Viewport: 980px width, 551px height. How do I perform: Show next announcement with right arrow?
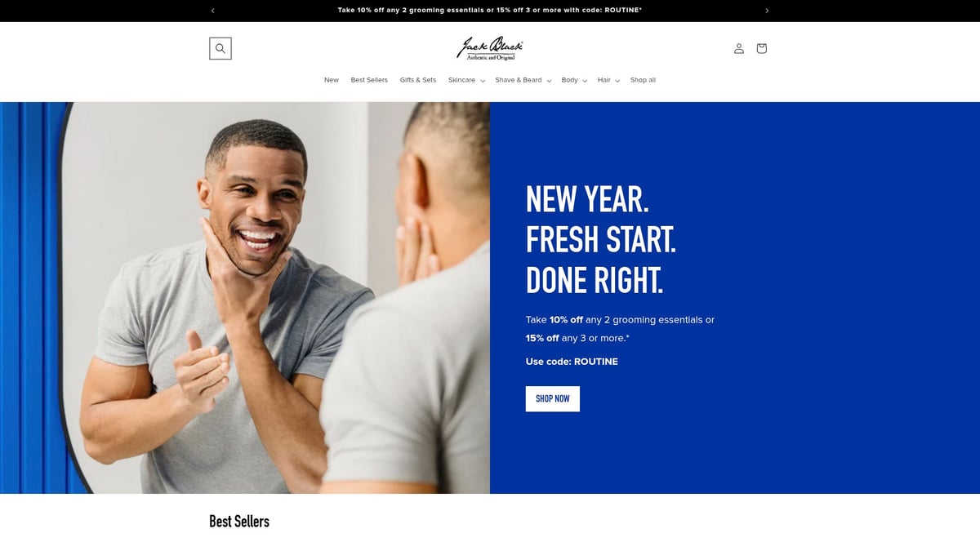[767, 11]
